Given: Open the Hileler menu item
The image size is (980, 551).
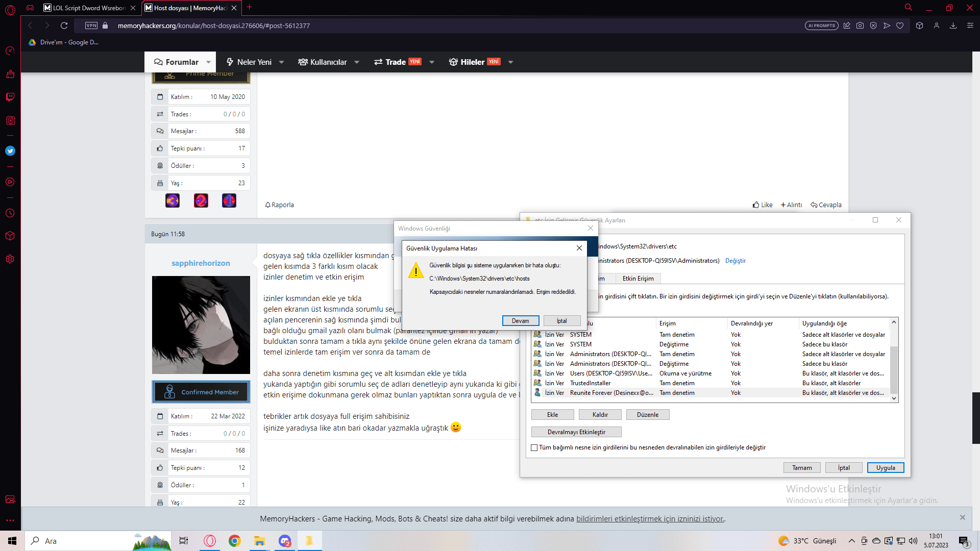Looking at the screenshot, I should point(475,62).
